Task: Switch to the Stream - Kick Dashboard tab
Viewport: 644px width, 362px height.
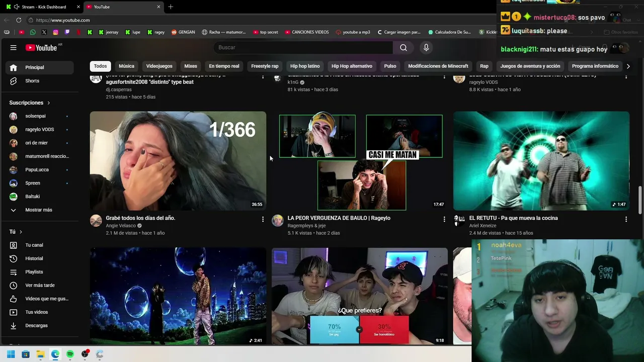Action: 44,7
